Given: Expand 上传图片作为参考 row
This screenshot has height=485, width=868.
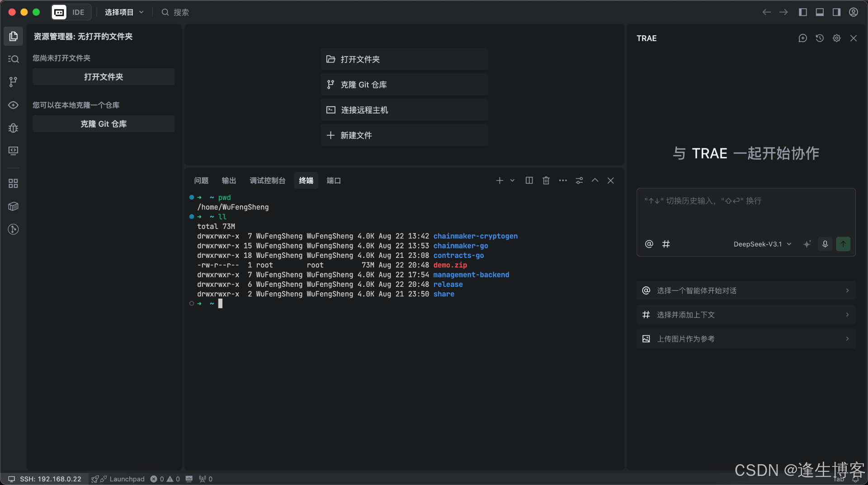Looking at the screenshot, I should 746,339.
